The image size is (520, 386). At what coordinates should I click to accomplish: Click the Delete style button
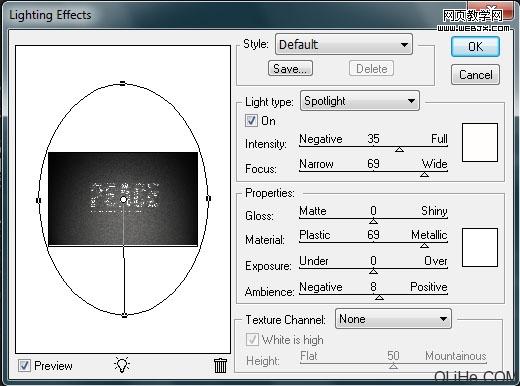pos(371,69)
